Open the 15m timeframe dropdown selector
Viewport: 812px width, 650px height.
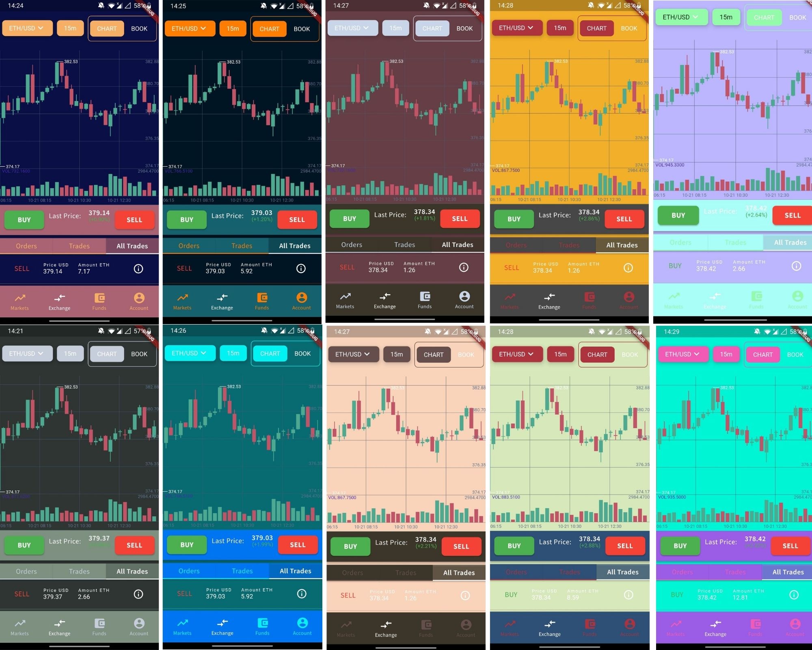point(71,28)
